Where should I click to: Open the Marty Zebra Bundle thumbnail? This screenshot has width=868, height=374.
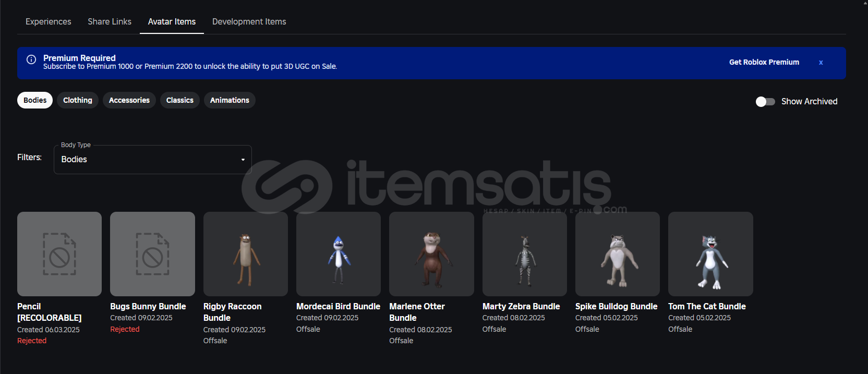click(x=524, y=254)
